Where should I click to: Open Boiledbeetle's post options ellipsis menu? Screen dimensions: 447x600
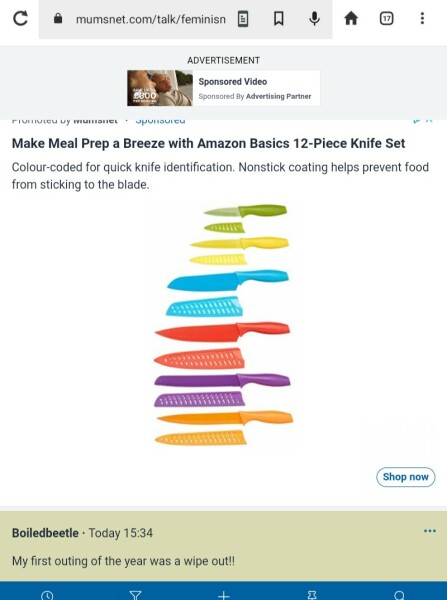point(430,531)
